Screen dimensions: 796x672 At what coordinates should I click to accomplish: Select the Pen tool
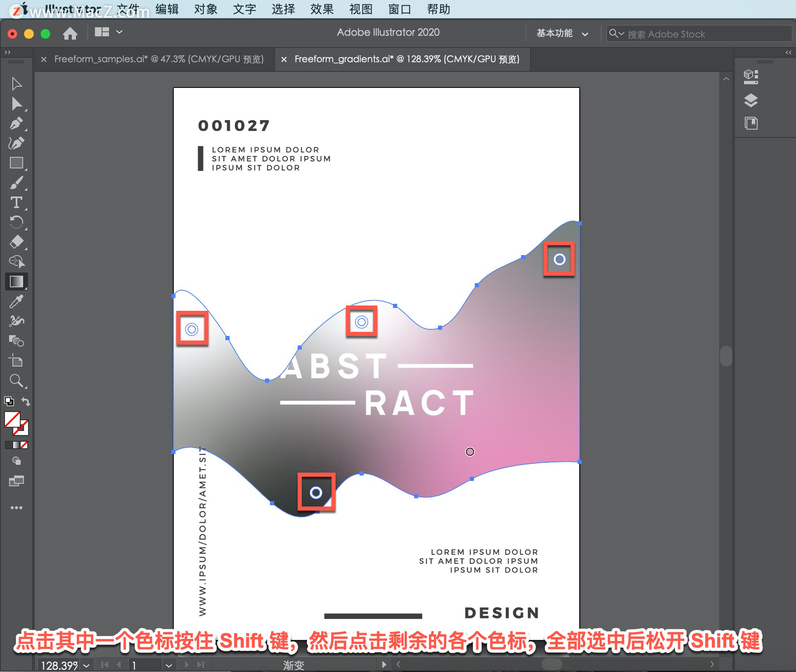(16, 124)
